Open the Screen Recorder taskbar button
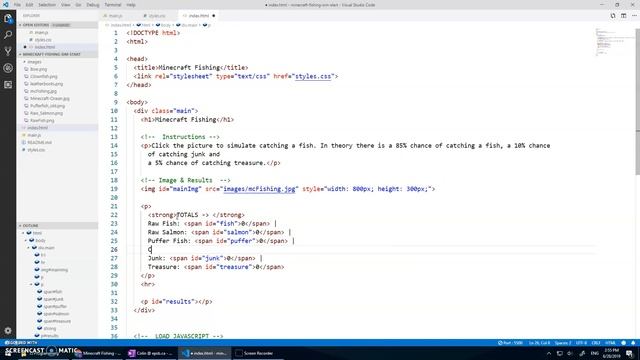This screenshot has height=360, width=640. 258,353
